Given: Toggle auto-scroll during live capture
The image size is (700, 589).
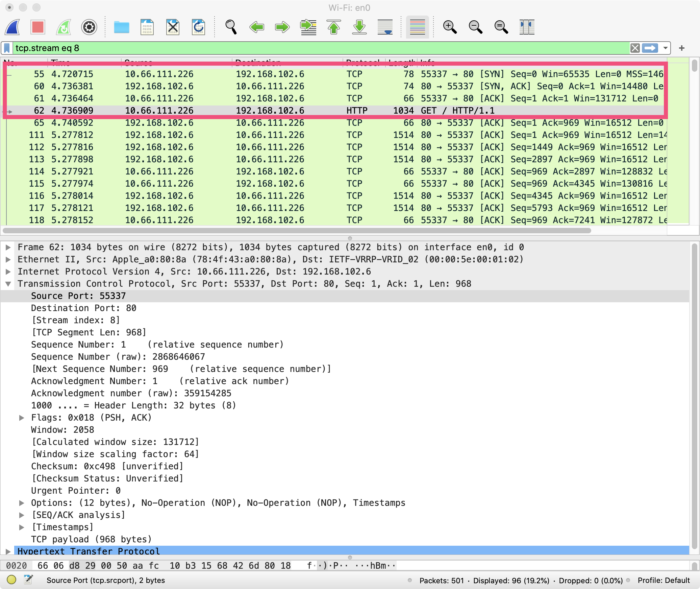Looking at the screenshot, I should (x=385, y=27).
